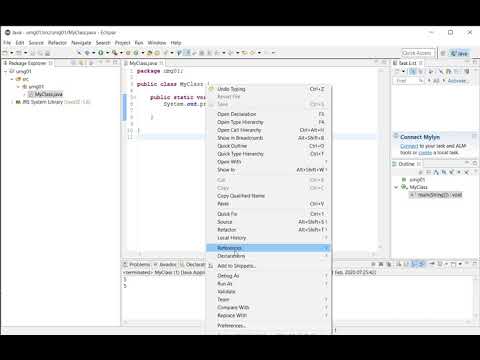This screenshot has width=480, height=360.
Task: Open the File menu
Action: coord(7,43)
